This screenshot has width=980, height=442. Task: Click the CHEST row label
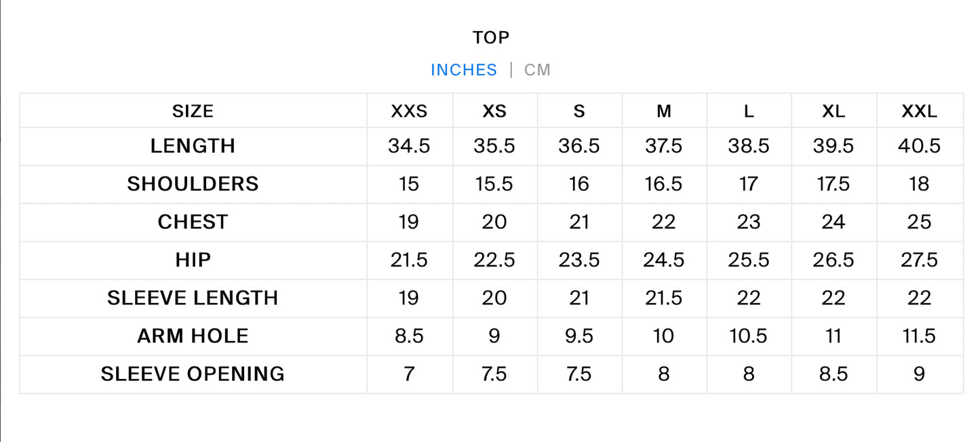[x=193, y=222]
